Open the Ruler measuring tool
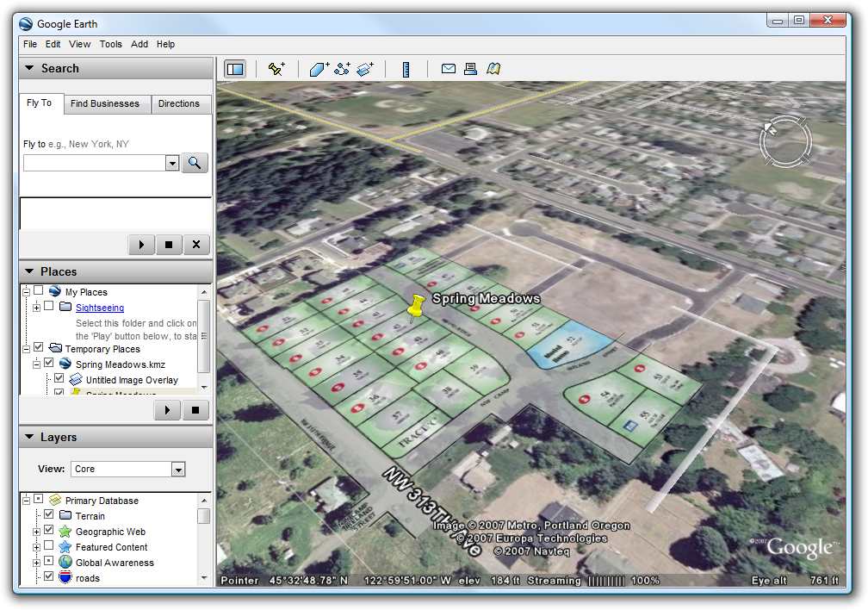Image resolution: width=868 pixels, height=610 pixels. coord(406,69)
